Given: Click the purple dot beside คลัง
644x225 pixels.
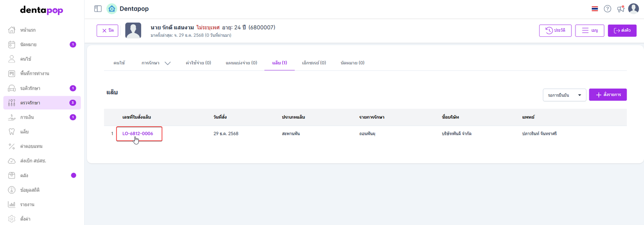Looking at the screenshot, I should (74, 175).
